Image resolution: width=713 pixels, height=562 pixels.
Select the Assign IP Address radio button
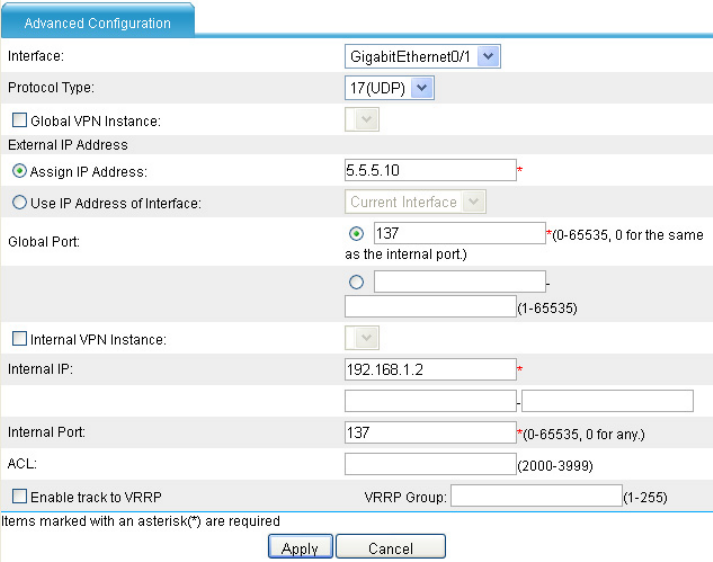click(x=19, y=171)
